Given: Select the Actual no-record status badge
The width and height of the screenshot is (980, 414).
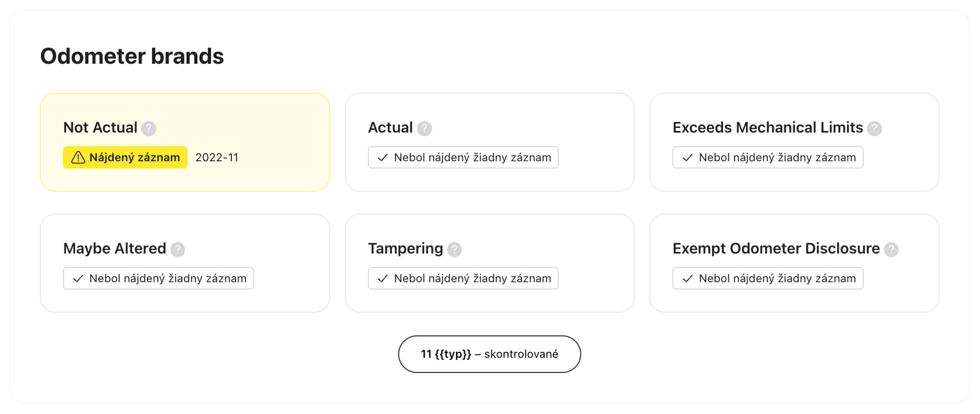Looking at the screenshot, I should 463,157.
